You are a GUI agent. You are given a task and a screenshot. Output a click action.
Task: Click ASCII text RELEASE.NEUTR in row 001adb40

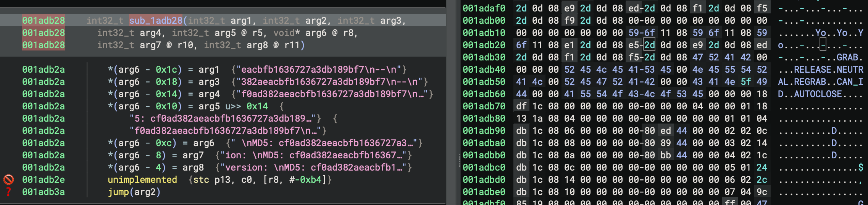(x=829, y=69)
